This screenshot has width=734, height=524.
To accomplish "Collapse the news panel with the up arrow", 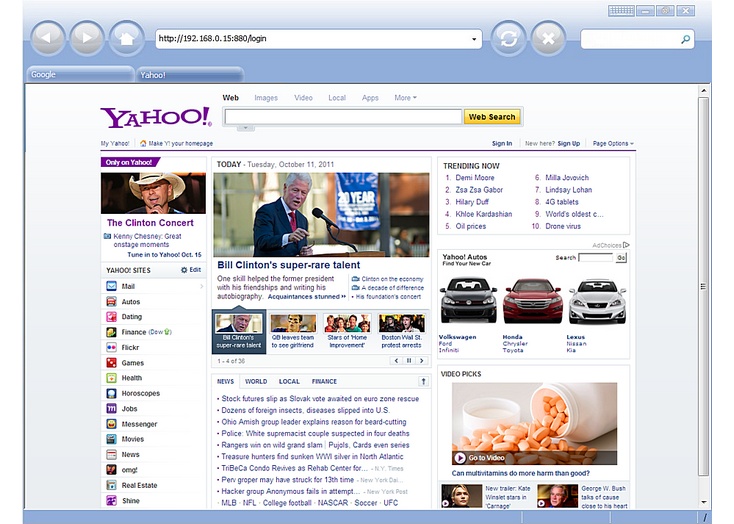I will click(423, 381).
